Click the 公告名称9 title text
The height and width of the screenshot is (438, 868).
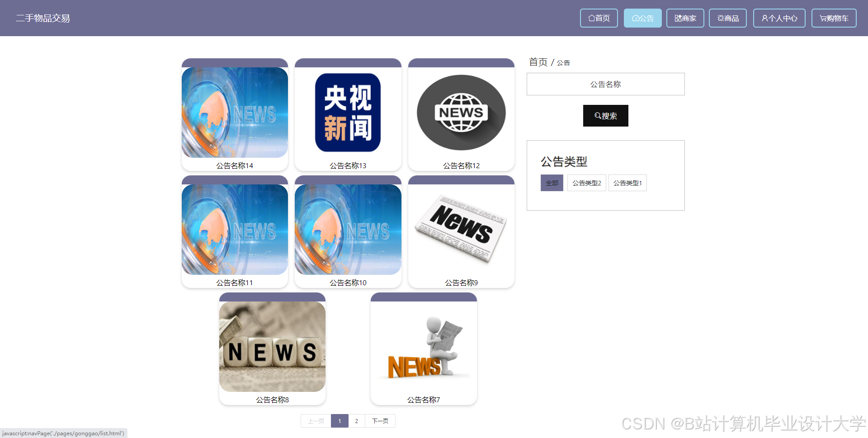pos(461,283)
